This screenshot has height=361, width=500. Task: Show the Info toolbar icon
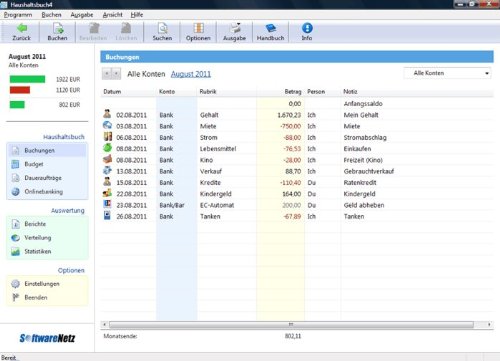[x=307, y=32]
